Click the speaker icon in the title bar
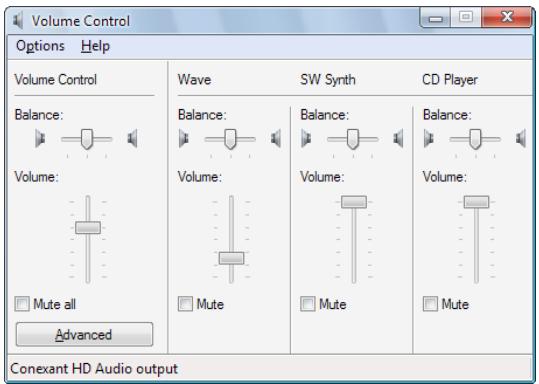539x384 pixels. (18, 21)
